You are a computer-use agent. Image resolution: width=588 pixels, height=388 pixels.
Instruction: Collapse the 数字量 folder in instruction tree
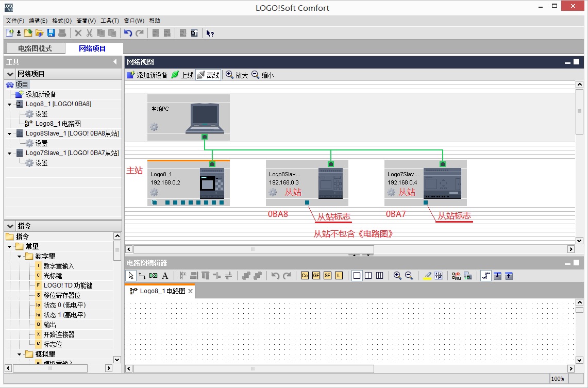(19, 257)
